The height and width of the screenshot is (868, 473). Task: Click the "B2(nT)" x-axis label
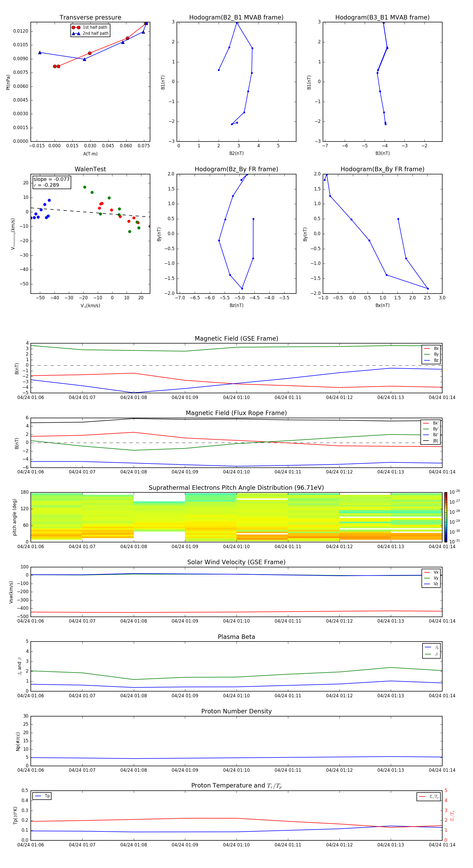pos(236,153)
